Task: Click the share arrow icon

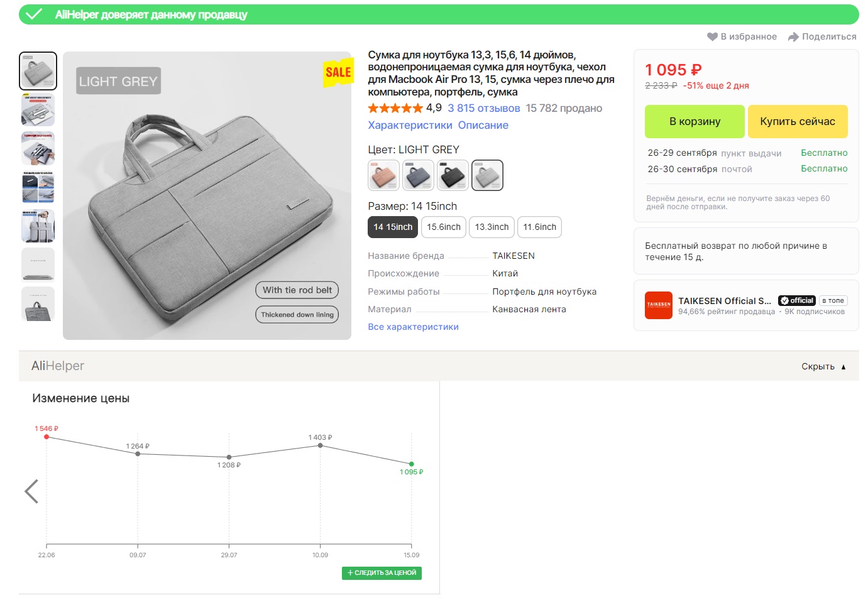Action: (x=793, y=36)
